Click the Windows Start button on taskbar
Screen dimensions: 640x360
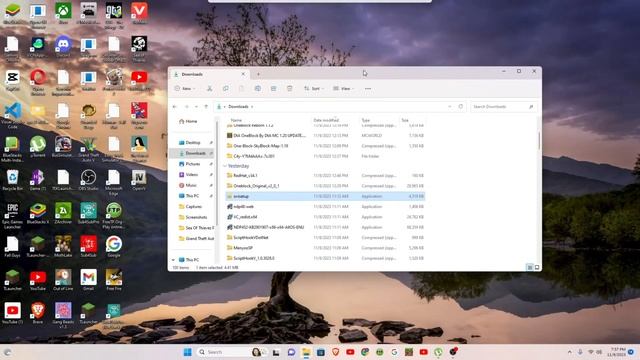point(187,352)
